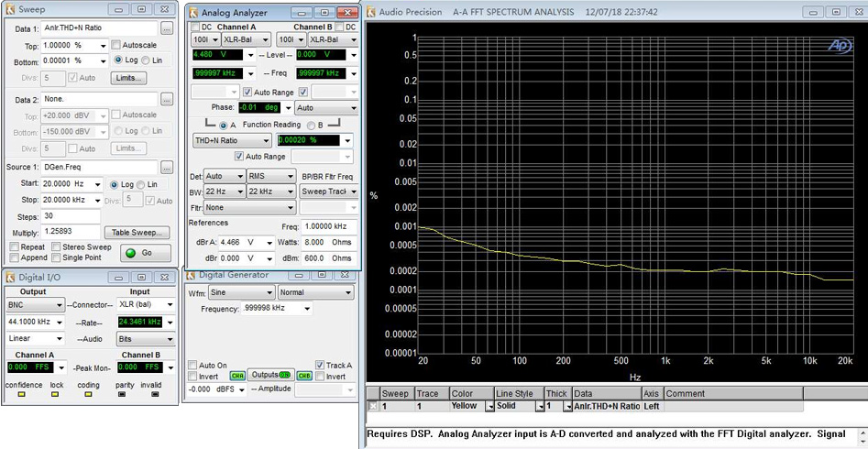Click the Limits... button for Data 1
The width and height of the screenshot is (868, 449).
pos(128,78)
